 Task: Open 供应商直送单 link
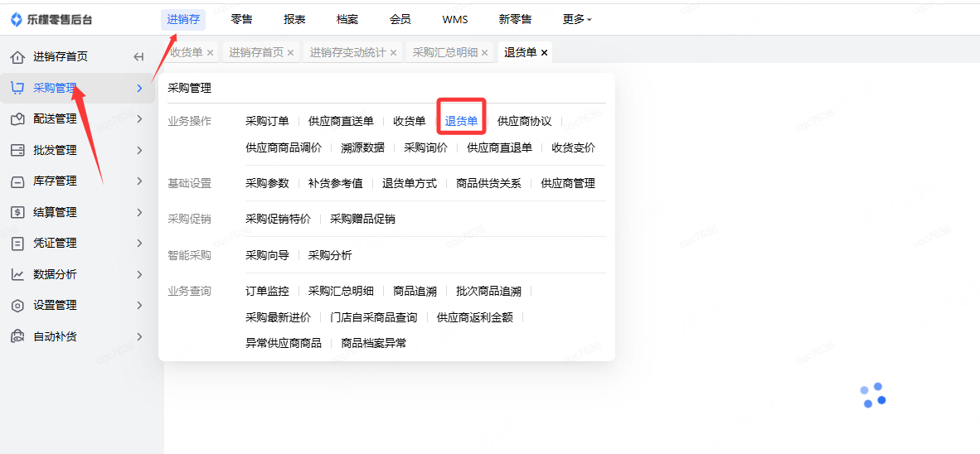[342, 121]
